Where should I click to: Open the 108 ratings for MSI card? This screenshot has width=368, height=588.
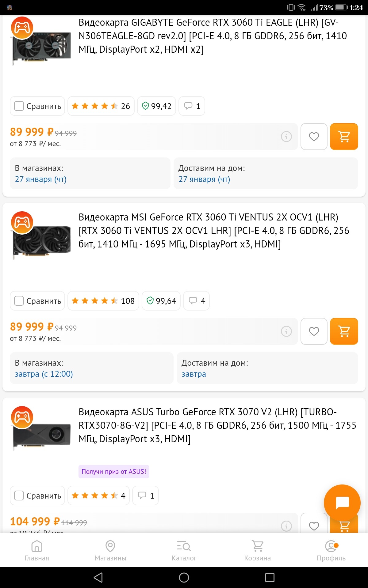pyautogui.click(x=103, y=301)
